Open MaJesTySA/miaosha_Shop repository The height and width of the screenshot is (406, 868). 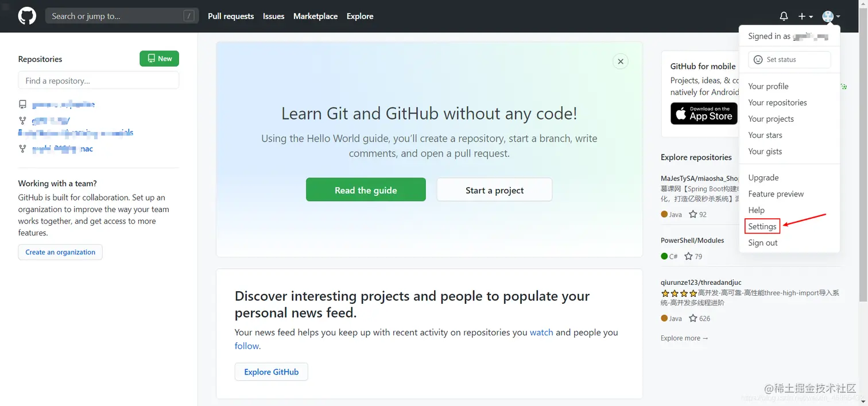[700, 179]
